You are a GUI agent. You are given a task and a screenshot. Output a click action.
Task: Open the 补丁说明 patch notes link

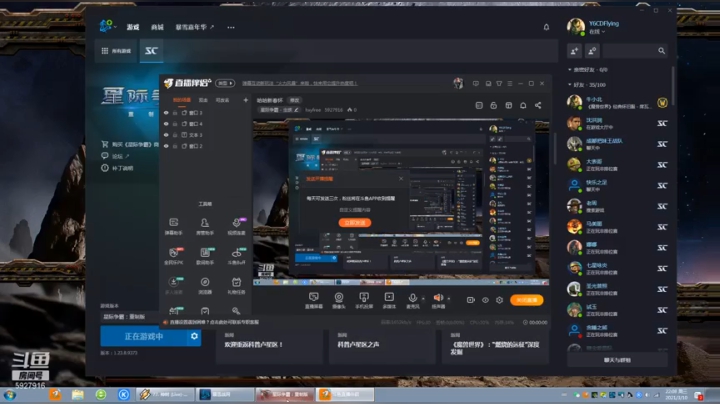pyautogui.click(x=118, y=168)
